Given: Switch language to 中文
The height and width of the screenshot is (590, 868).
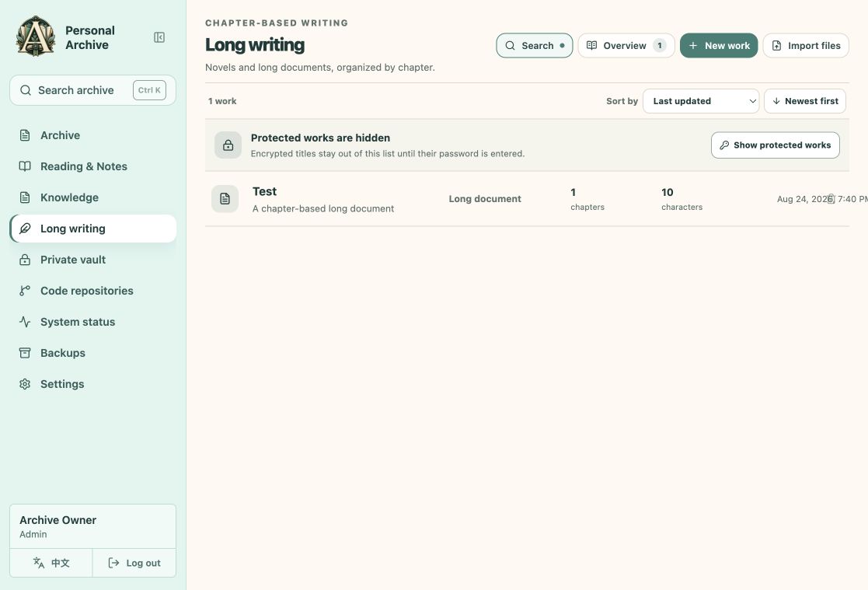Looking at the screenshot, I should [51, 563].
